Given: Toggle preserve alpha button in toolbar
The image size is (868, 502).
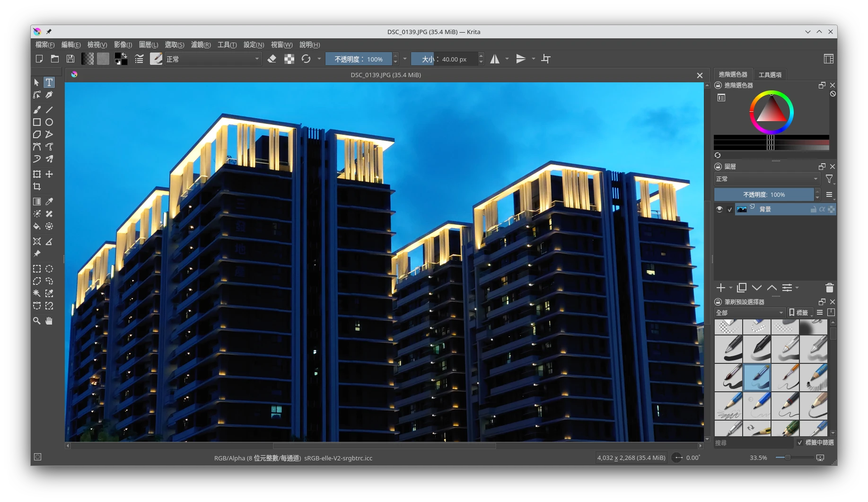Looking at the screenshot, I should (x=289, y=59).
